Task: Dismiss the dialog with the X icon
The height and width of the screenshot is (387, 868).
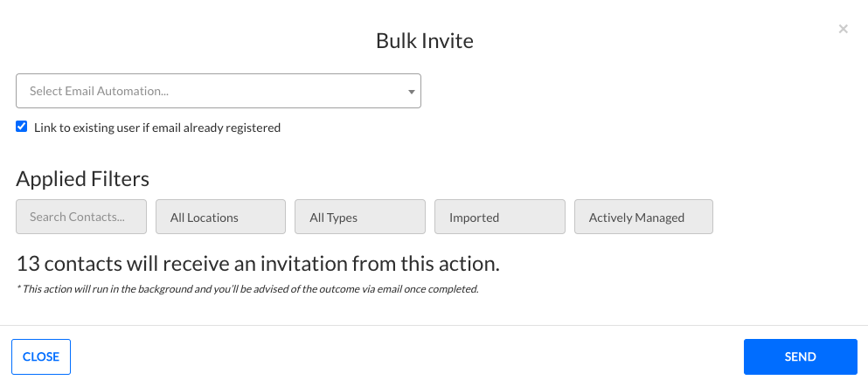Action: 843,29
